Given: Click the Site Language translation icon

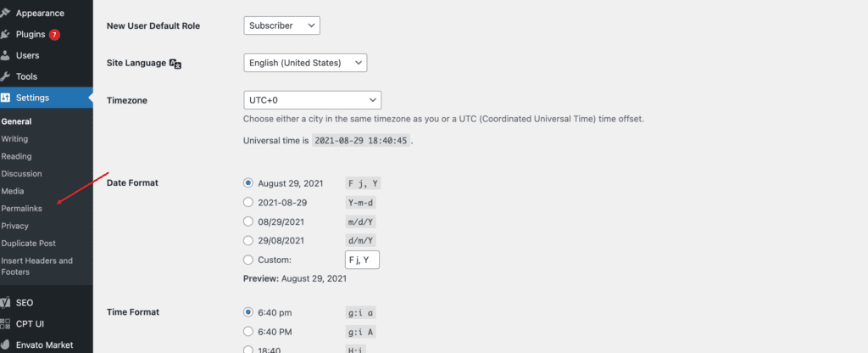Looking at the screenshot, I should tap(175, 64).
